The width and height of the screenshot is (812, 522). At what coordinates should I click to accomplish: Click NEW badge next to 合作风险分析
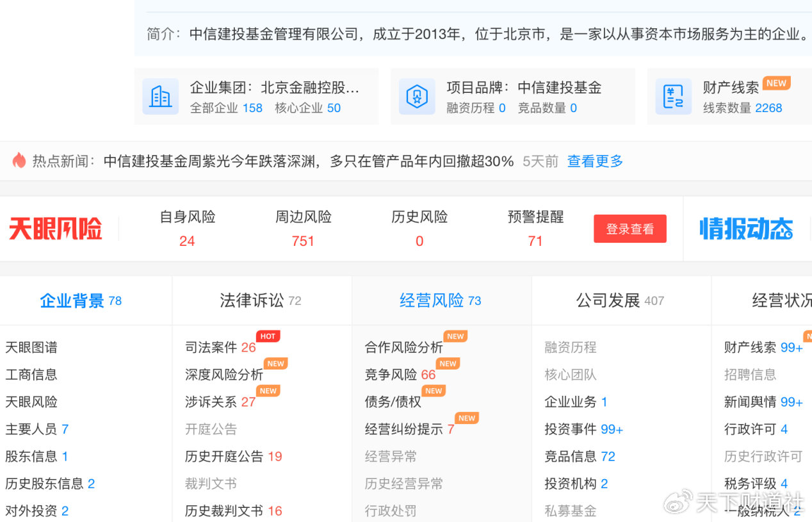pyautogui.click(x=455, y=336)
